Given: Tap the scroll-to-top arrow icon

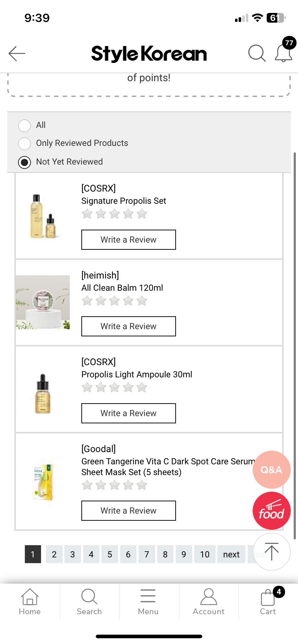Looking at the screenshot, I should point(272,552).
